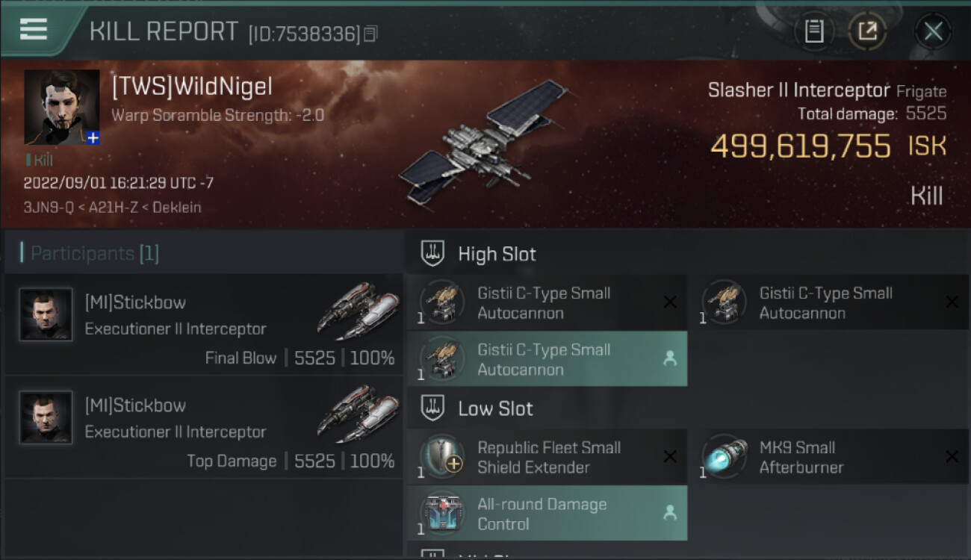Select Republic Fleet Small Shield Extender
The width and height of the screenshot is (971, 560).
tap(546, 457)
